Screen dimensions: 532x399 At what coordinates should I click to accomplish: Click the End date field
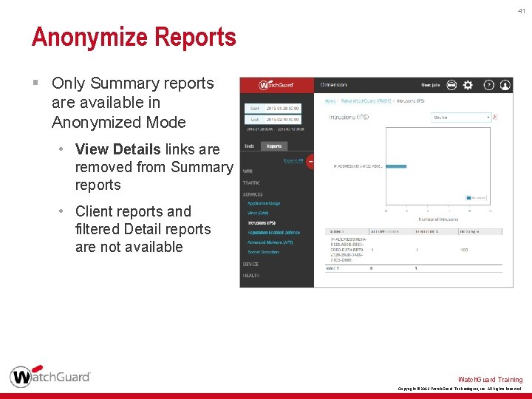click(273, 120)
